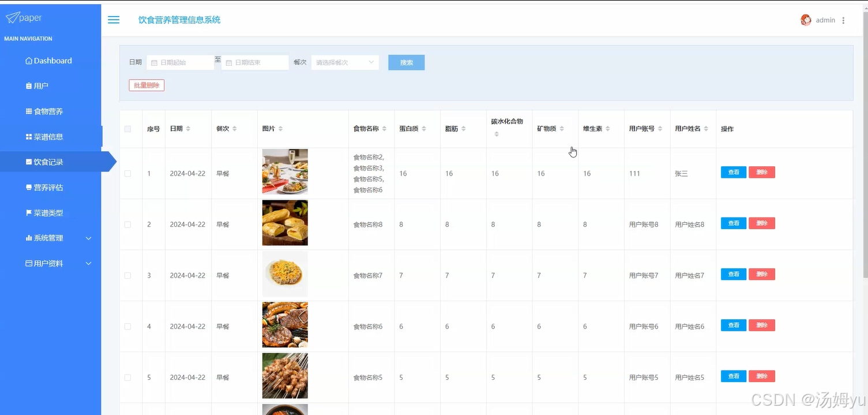Viewport: 868px width, 415px height.
Task: Click the card icon beside 用户资料
Action: pos(29,263)
